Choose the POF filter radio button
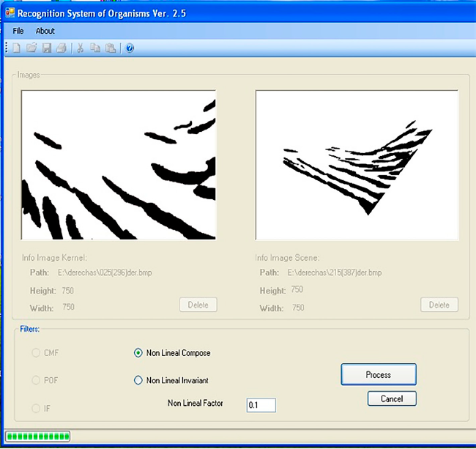Image resolution: width=476 pixels, height=449 pixels. 34,380
